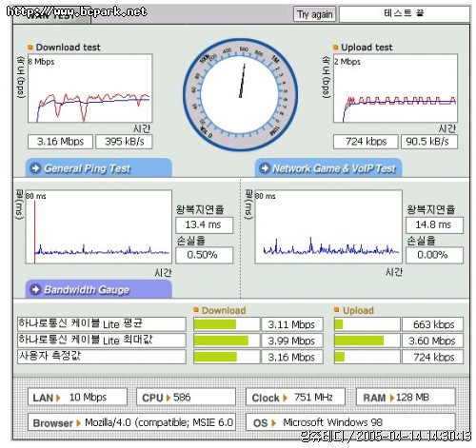Click the 3.16 Mbps download result field
This screenshot has height=448, width=476.
tap(60, 142)
